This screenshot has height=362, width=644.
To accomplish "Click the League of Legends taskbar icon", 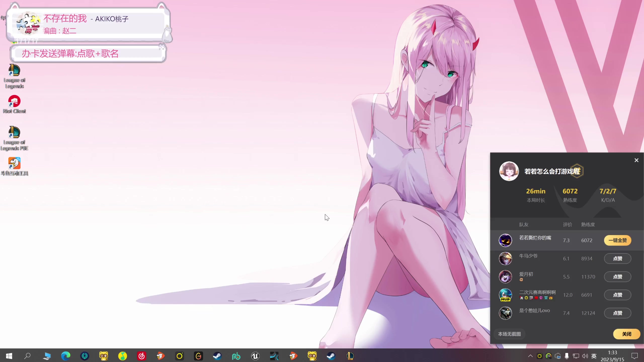I will (x=350, y=356).
